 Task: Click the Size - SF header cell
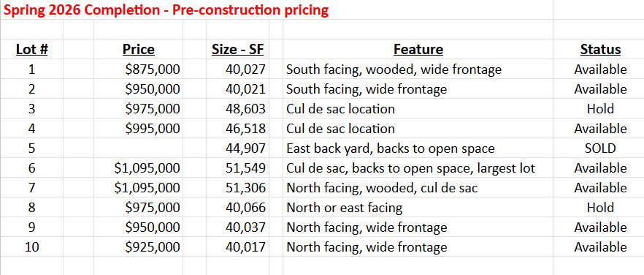pyautogui.click(x=238, y=50)
